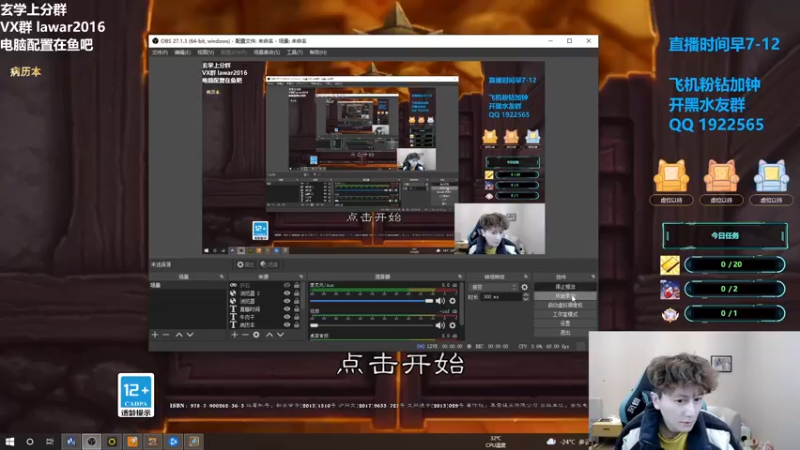Select the 场景 entry in the scenes list

coord(187,285)
